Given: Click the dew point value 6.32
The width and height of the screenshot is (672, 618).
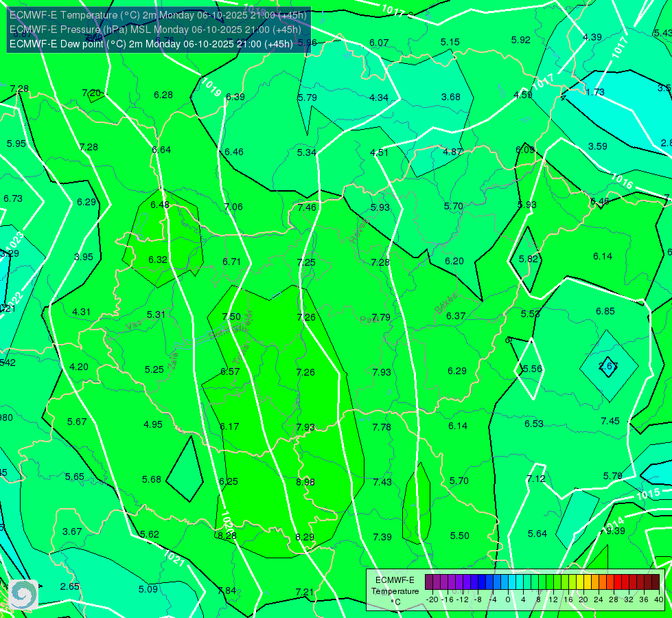Looking at the screenshot, I should [x=158, y=260].
